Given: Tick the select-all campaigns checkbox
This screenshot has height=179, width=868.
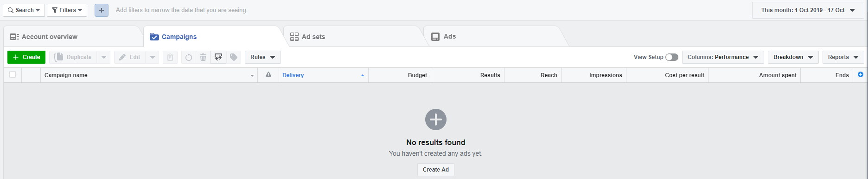Looking at the screenshot, I should point(13,74).
